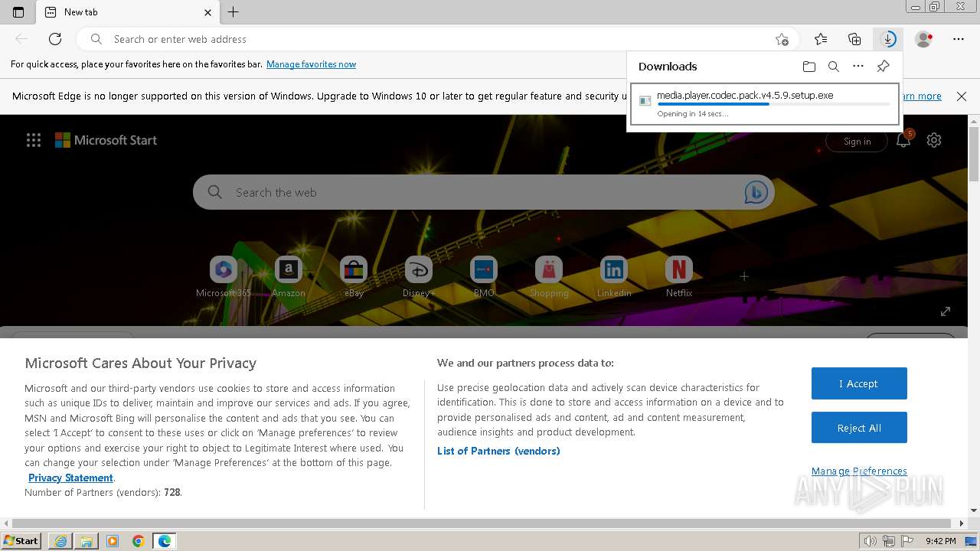Search downloads with magnifier icon
Image resolution: width=980 pixels, height=551 pixels.
(x=834, y=67)
